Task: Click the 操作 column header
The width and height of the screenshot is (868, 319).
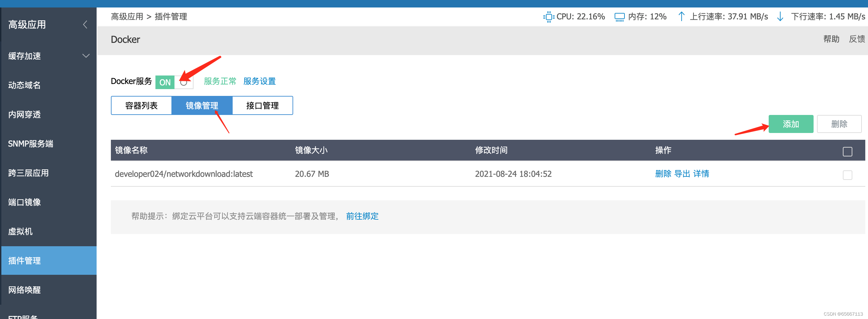Action: pyautogui.click(x=663, y=150)
